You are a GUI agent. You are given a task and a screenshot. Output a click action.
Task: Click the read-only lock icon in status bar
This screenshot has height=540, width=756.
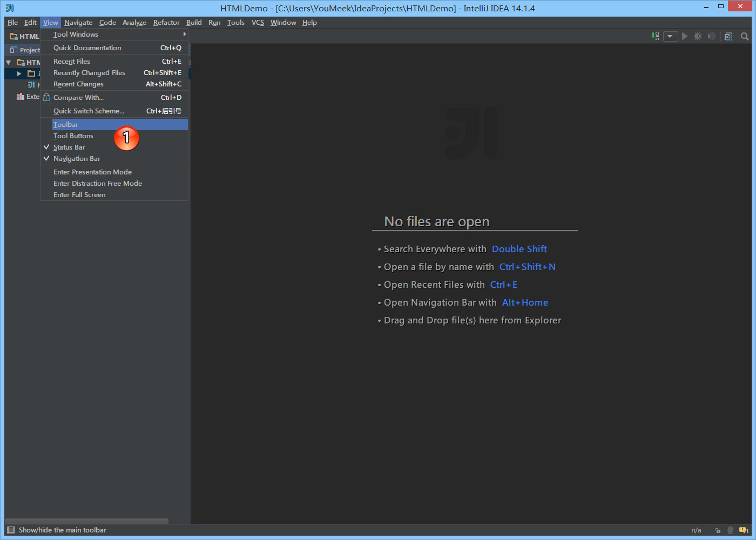pos(718,530)
